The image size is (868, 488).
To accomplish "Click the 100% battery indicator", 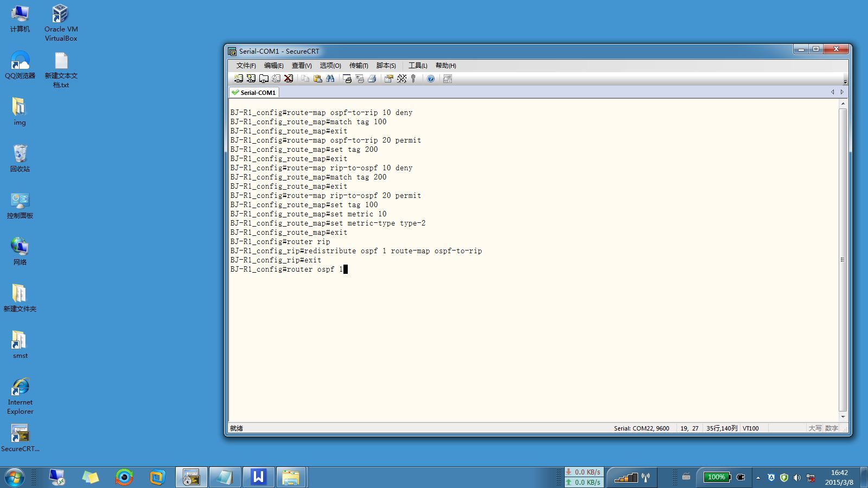I will pos(717,477).
